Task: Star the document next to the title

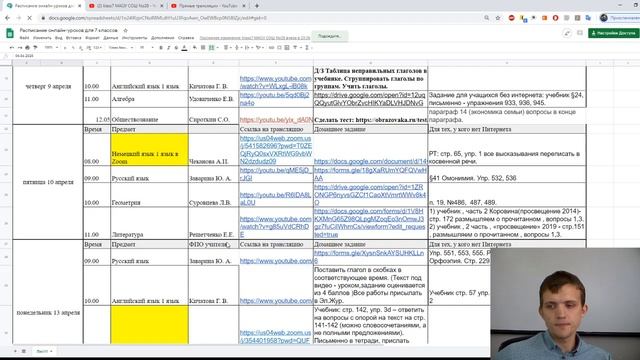Action: tap(125, 31)
